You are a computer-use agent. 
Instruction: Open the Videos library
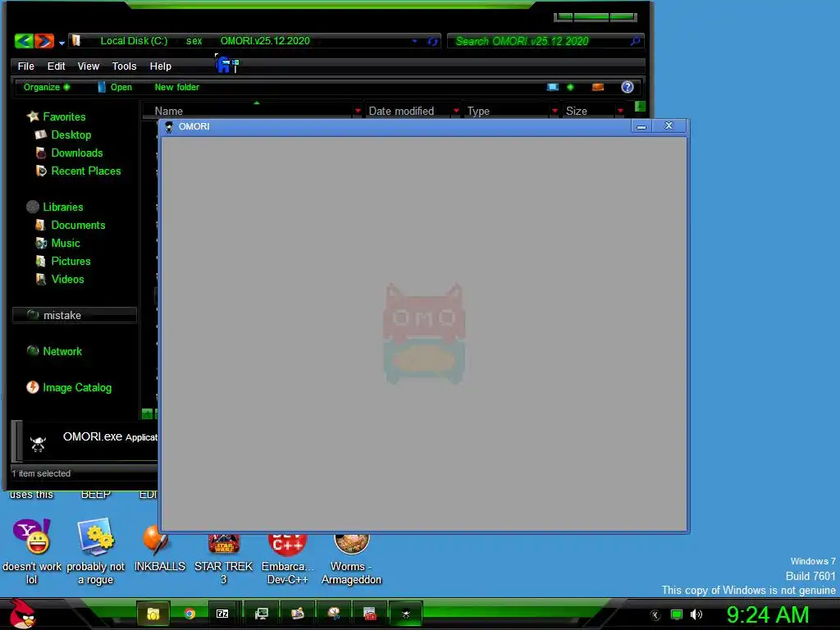pyautogui.click(x=59, y=279)
